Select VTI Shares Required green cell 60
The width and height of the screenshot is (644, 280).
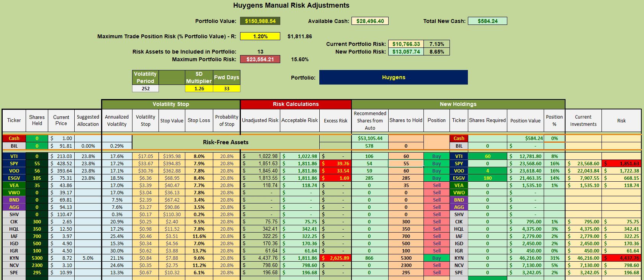[487, 156]
